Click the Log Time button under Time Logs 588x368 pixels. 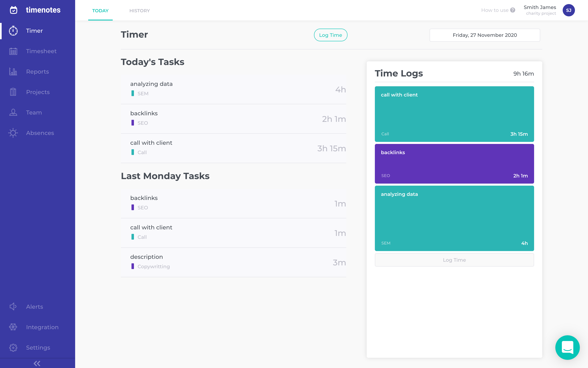click(x=454, y=260)
